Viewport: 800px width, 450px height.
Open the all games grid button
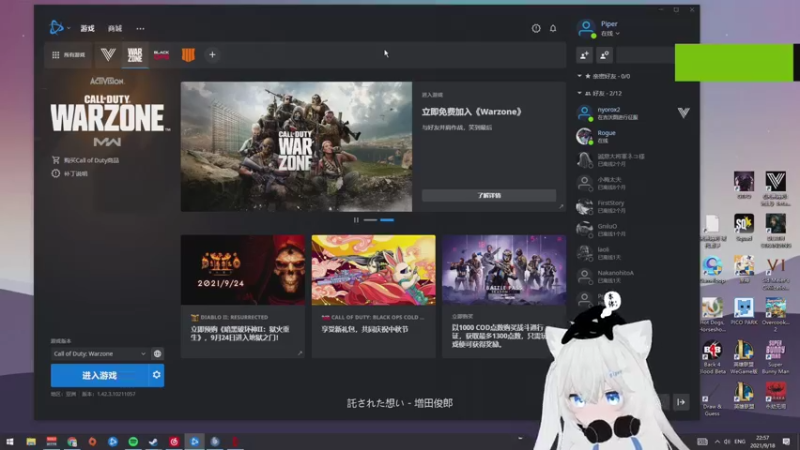[68, 55]
